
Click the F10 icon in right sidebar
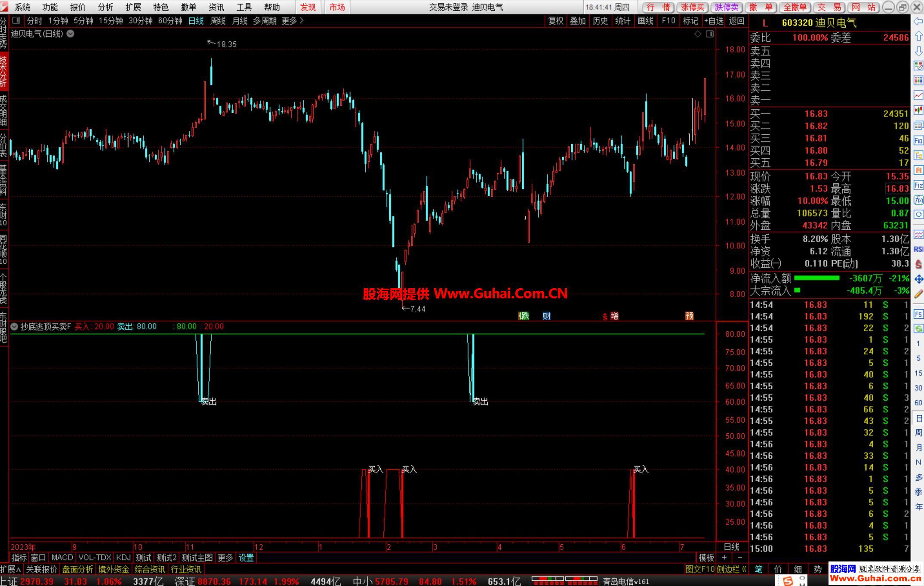pos(918,140)
